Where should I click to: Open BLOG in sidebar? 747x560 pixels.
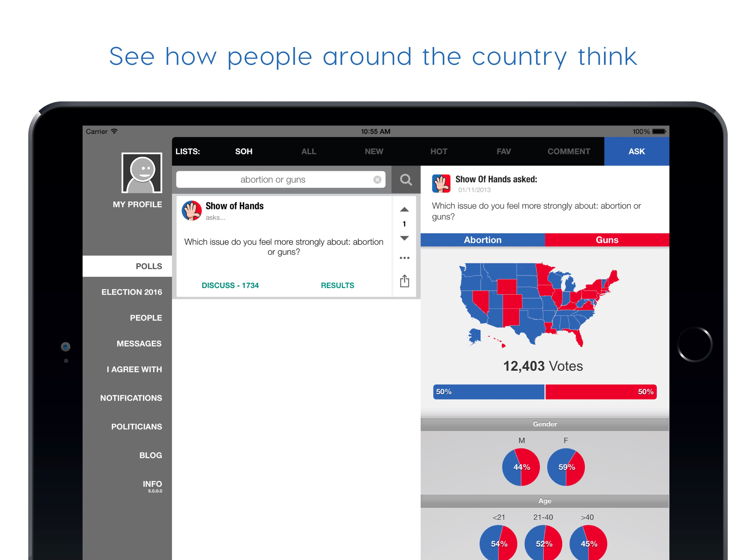tap(151, 455)
